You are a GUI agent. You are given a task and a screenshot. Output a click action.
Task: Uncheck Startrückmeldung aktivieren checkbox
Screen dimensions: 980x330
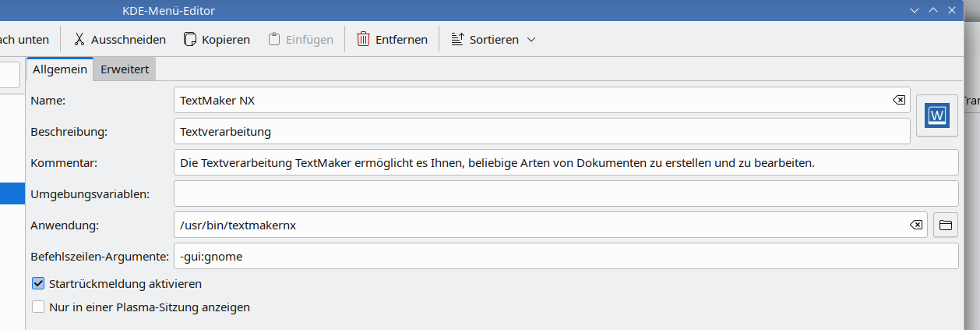38,284
